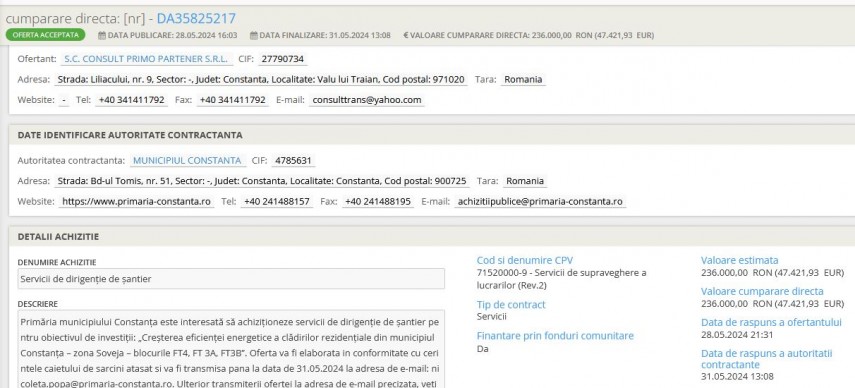Viewport: 855px width, 388px height.
Task: Select the authority address on Bd-ul Tomis
Action: coord(262,181)
